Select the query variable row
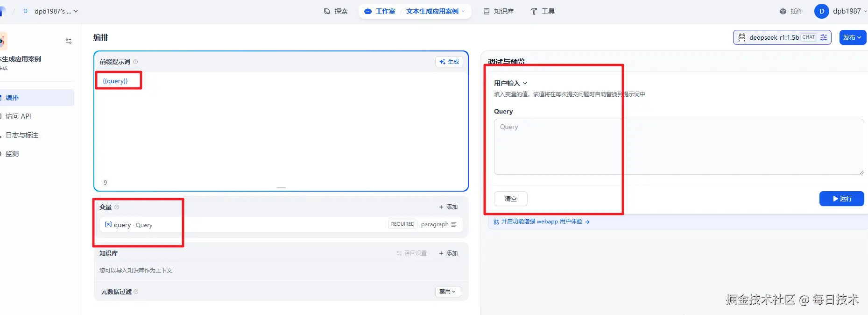 281,224
